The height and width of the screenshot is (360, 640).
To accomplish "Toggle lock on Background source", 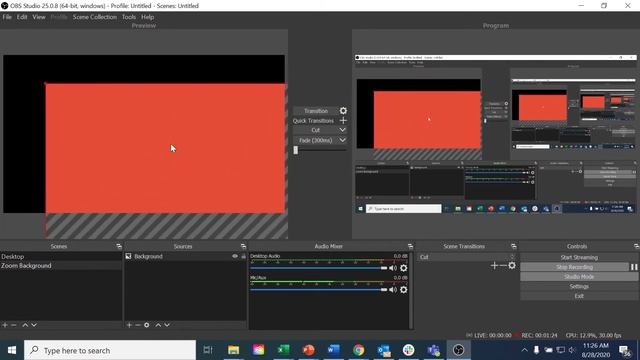I will pos(243,256).
